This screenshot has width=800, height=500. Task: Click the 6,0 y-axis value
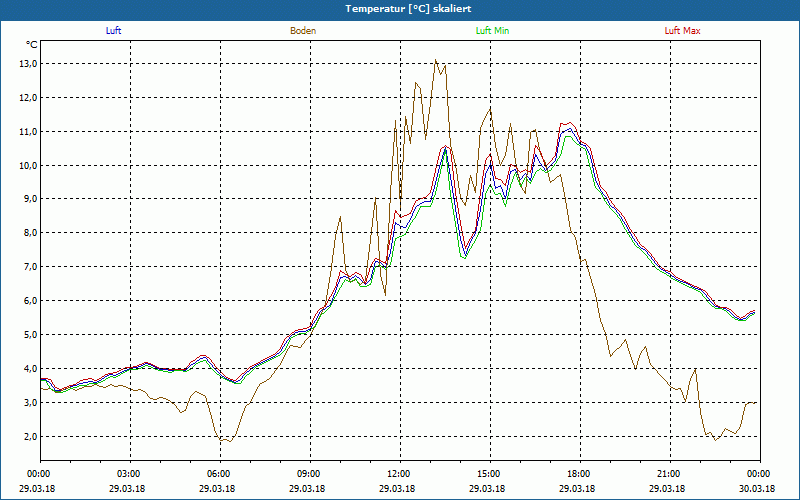(30, 301)
